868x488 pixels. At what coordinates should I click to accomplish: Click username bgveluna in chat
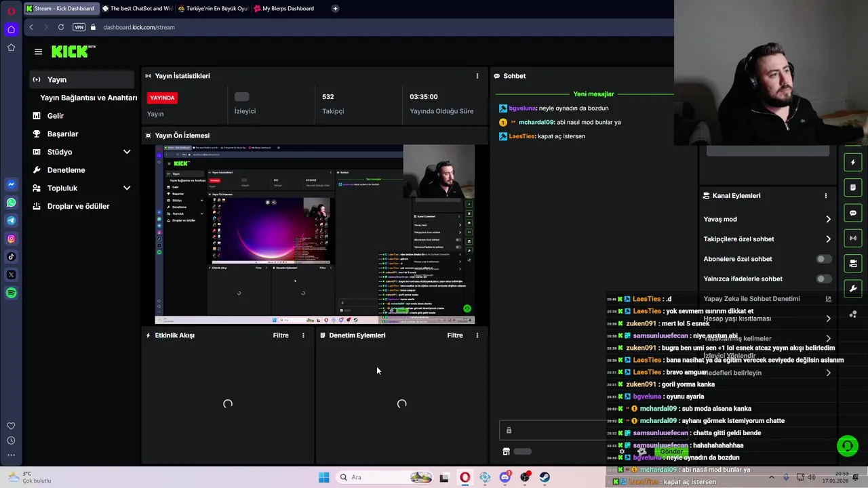coord(521,108)
